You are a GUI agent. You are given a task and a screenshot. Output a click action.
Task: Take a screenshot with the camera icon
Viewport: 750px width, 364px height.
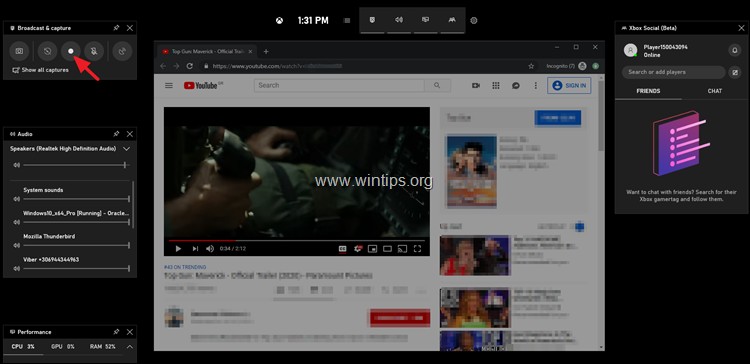click(19, 51)
